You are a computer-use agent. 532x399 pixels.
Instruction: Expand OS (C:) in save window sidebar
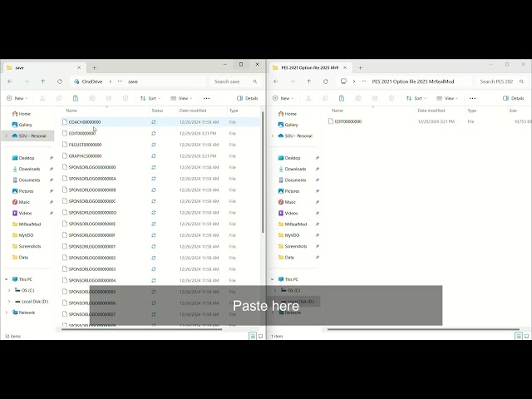click(9, 290)
